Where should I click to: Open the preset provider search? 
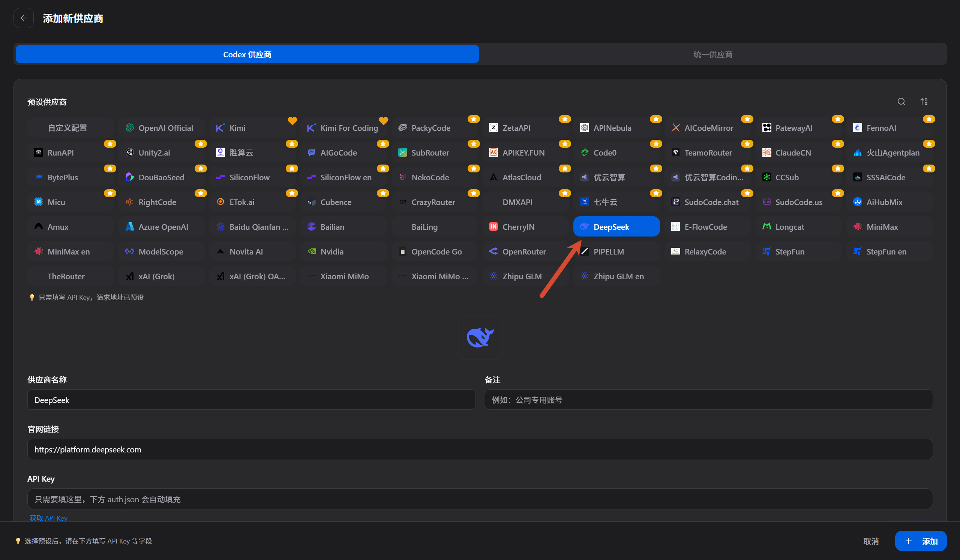[x=901, y=102]
